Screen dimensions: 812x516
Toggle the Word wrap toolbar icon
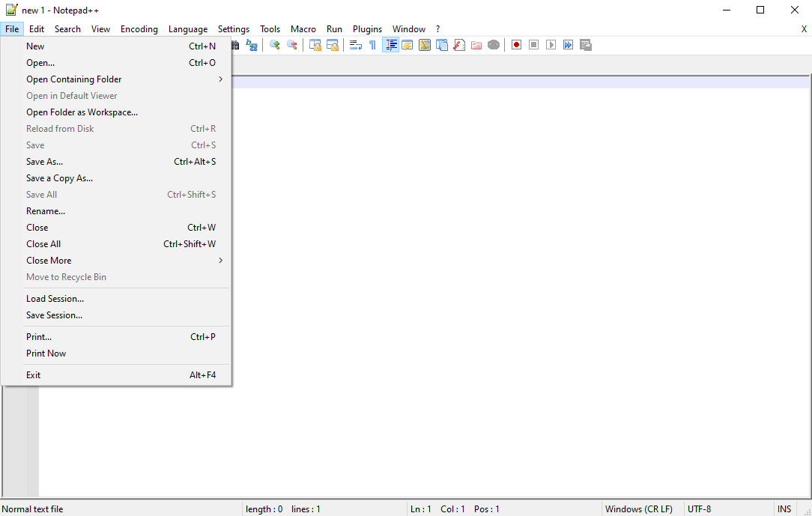pyautogui.click(x=355, y=45)
